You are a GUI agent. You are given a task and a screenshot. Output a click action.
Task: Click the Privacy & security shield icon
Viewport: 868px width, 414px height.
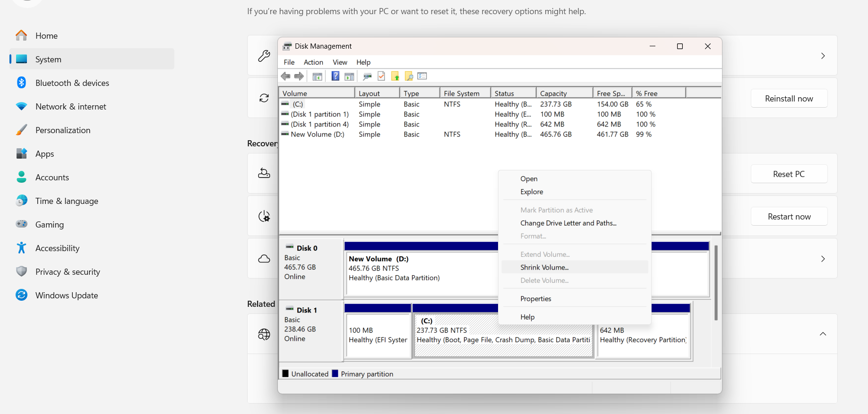click(21, 271)
